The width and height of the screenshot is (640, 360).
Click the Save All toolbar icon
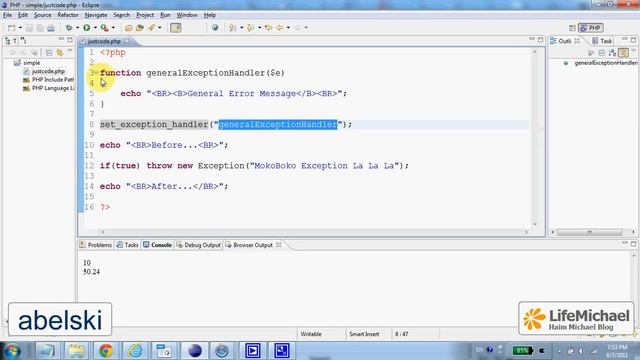[40, 28]
